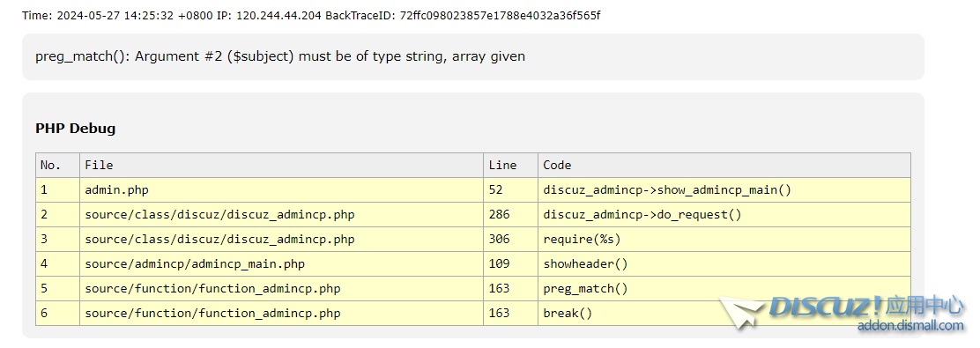This screenshot has height=348, width=980.
Task: Click the do_request() code cell in row 2
Action: pos(724,214)
